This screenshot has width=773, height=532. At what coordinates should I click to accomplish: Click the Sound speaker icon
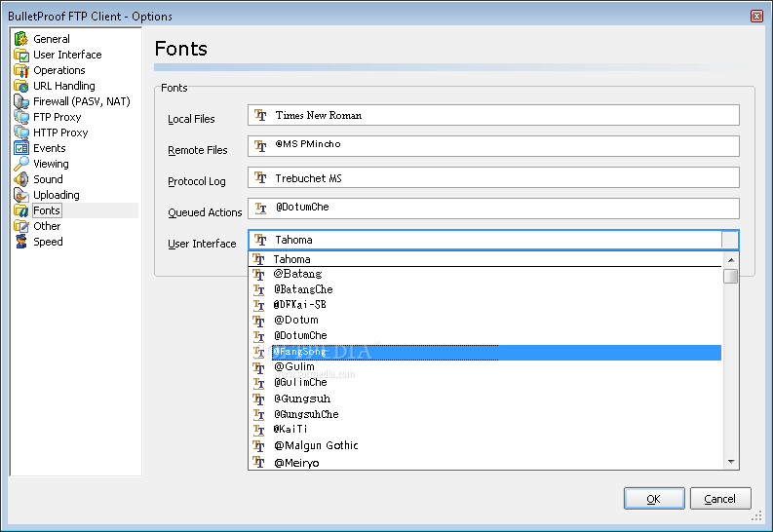tap(21, 179)
